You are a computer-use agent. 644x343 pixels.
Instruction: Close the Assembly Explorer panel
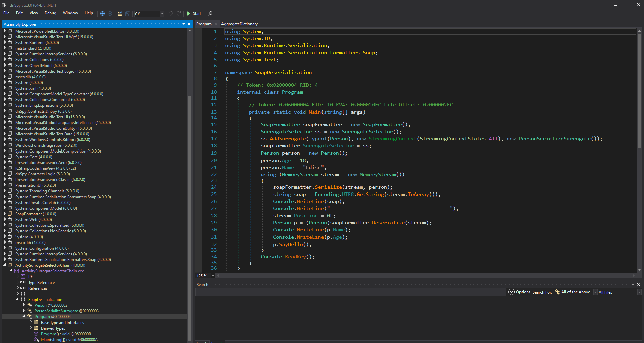[189, 24]
